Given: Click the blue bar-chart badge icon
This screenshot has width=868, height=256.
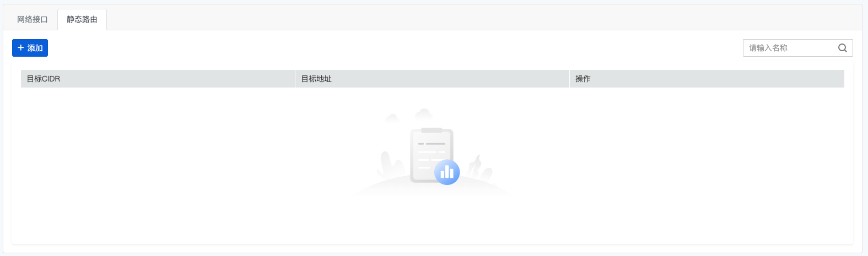Looking at the screenshot, I should click(447, 172).
